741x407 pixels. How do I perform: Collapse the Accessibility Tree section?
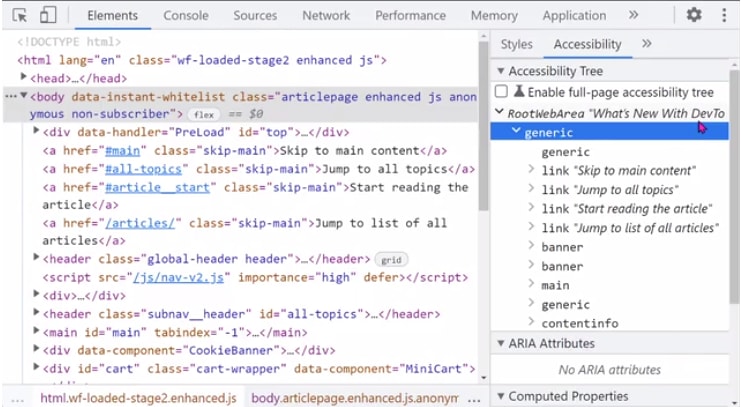tap(500, 71)
